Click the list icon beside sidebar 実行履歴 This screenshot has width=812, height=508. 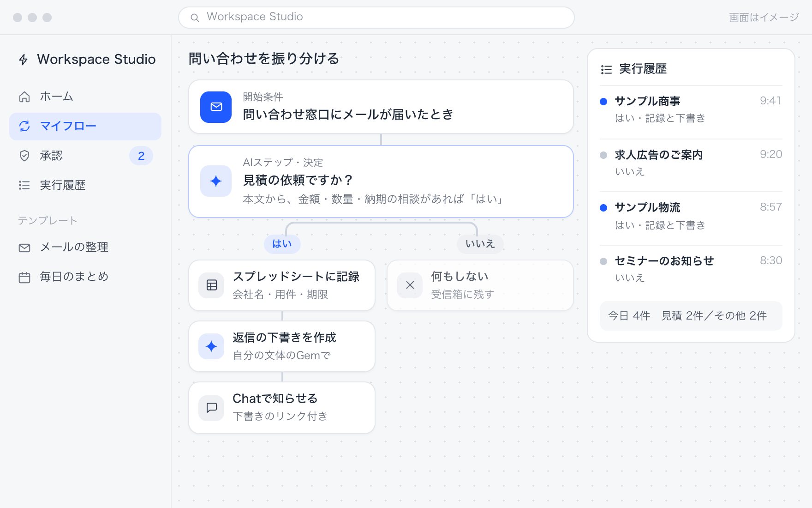click(24, 185)
